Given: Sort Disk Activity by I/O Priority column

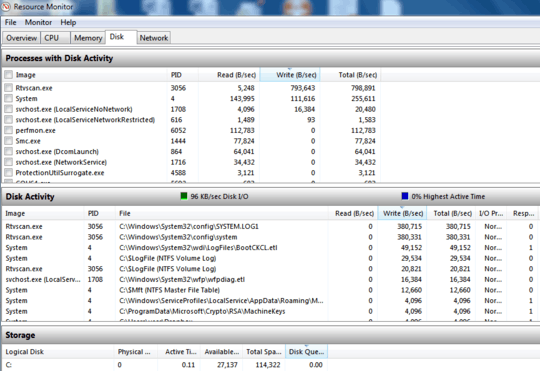Looking at the screenshot, I should coord(491,213).
